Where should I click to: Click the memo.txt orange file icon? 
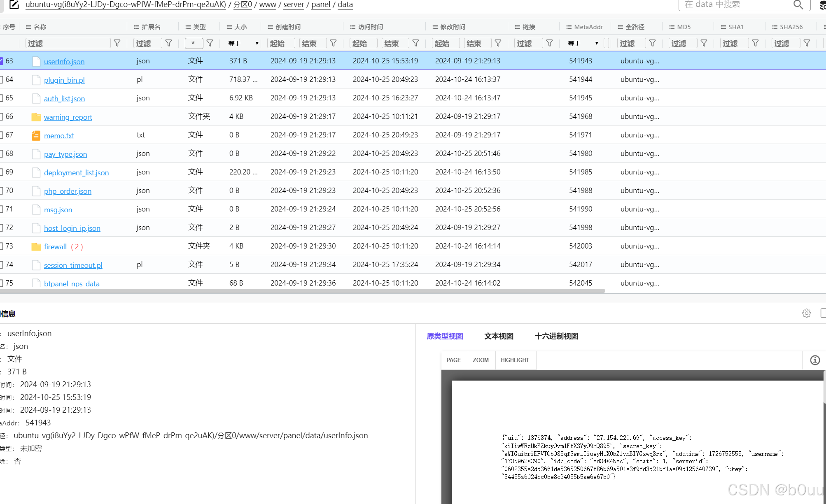pyautogui.click(x=36, y=135)
